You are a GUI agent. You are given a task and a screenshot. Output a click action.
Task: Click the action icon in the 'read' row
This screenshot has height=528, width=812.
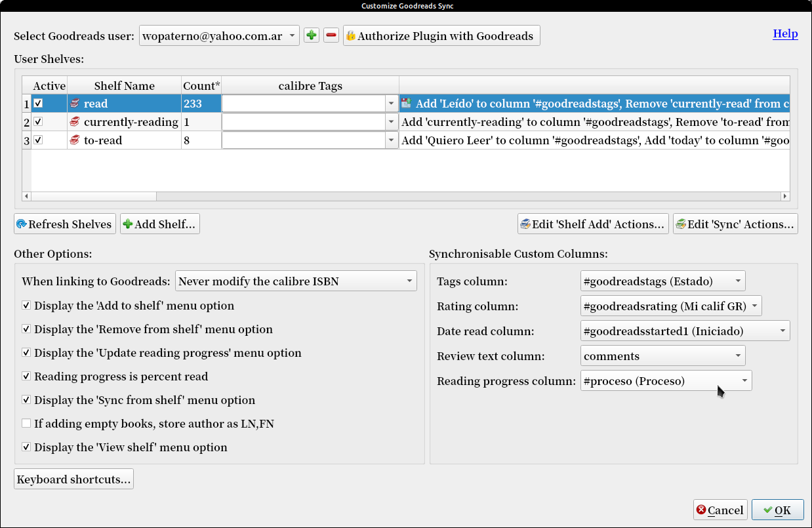tap(406, 104)
